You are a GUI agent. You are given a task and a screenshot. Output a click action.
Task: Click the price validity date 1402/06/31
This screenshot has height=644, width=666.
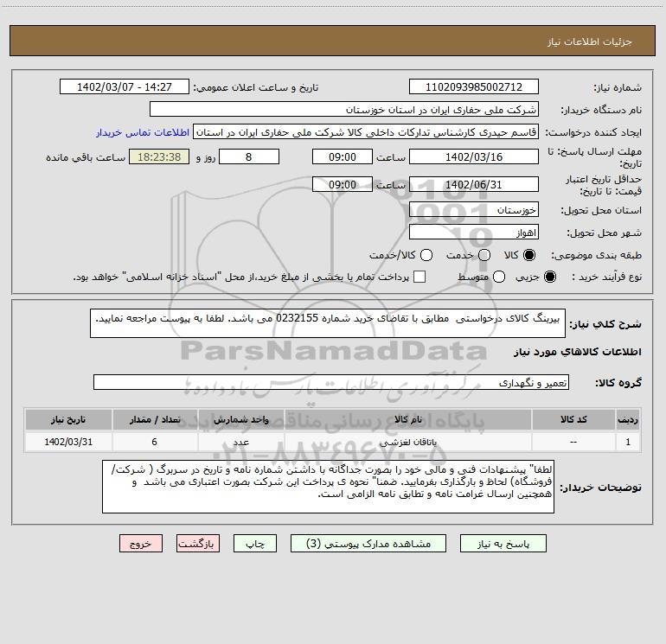(x=474, y=185)
